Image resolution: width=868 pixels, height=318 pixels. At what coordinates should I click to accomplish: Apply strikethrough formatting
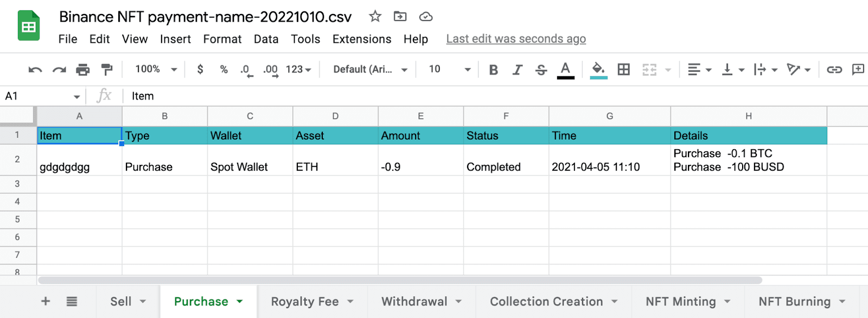tap(541, 69)
